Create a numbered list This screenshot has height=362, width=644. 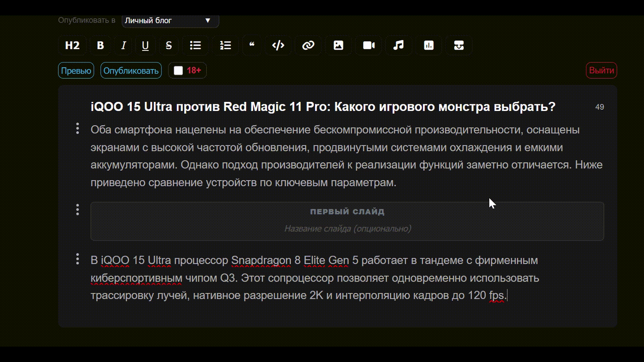pos(225,46)
